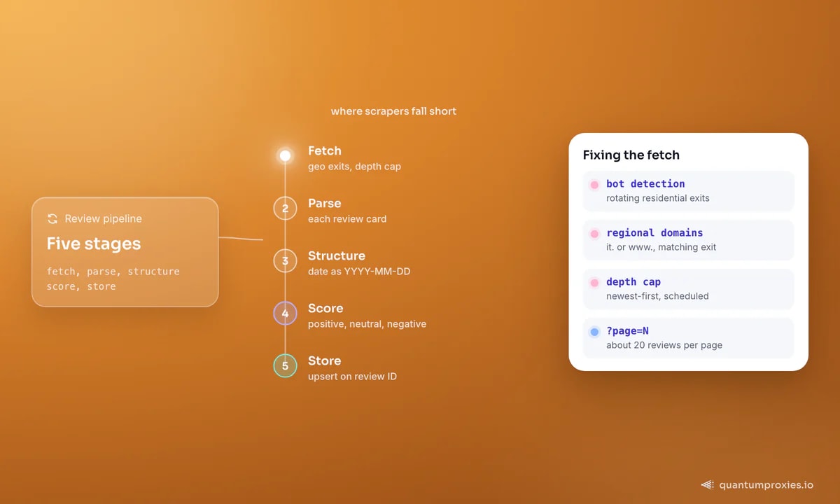Click the "Score" stage title
The width and height of the screenshot is (840, 504).
tap(325, 308)
